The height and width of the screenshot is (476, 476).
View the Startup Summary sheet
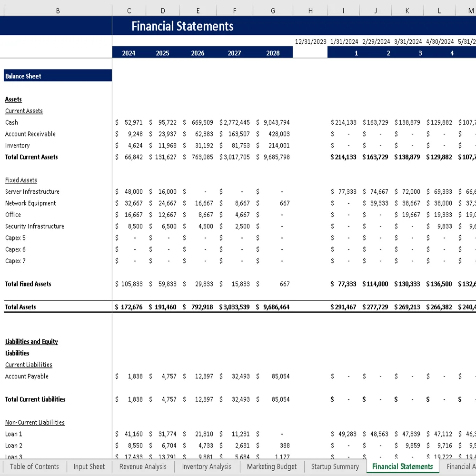click(x=335, y=467)
